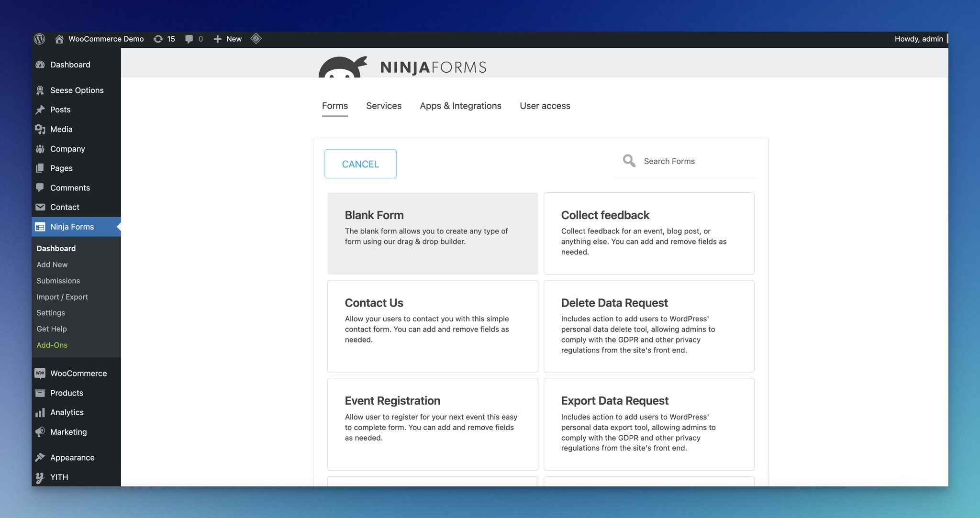Open Settings in Ninja Forms submenu
This screenshot has width=980, height=518.
click(x=51, y=313)
